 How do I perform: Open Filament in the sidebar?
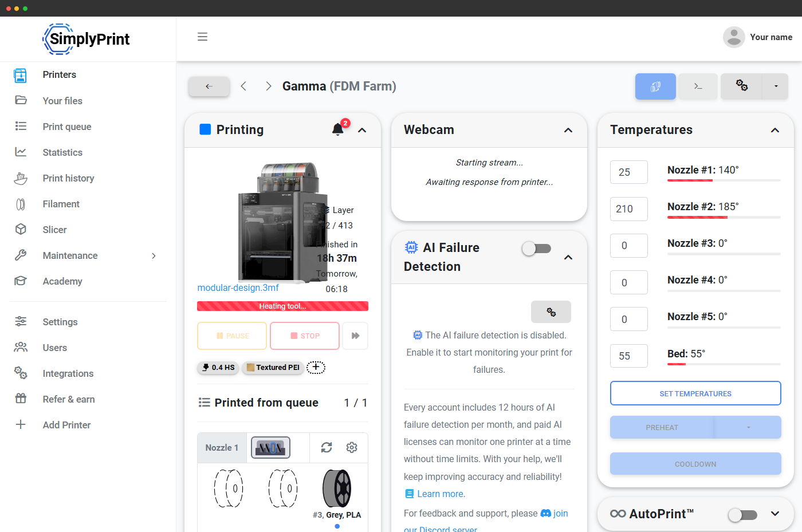pyautogui.click(x=61, y=204)
